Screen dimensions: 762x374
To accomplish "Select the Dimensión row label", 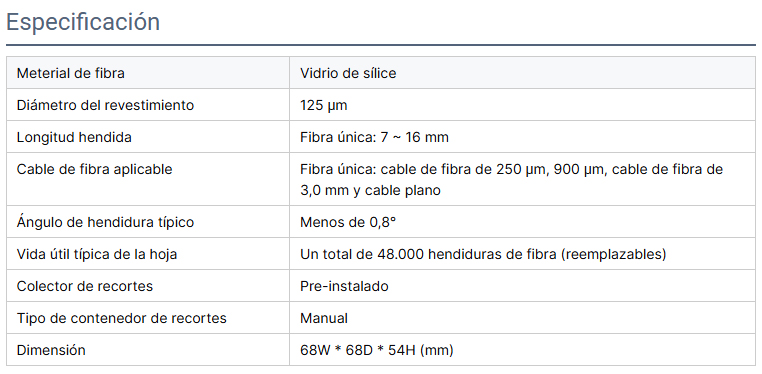I will (x=51, y=350).
